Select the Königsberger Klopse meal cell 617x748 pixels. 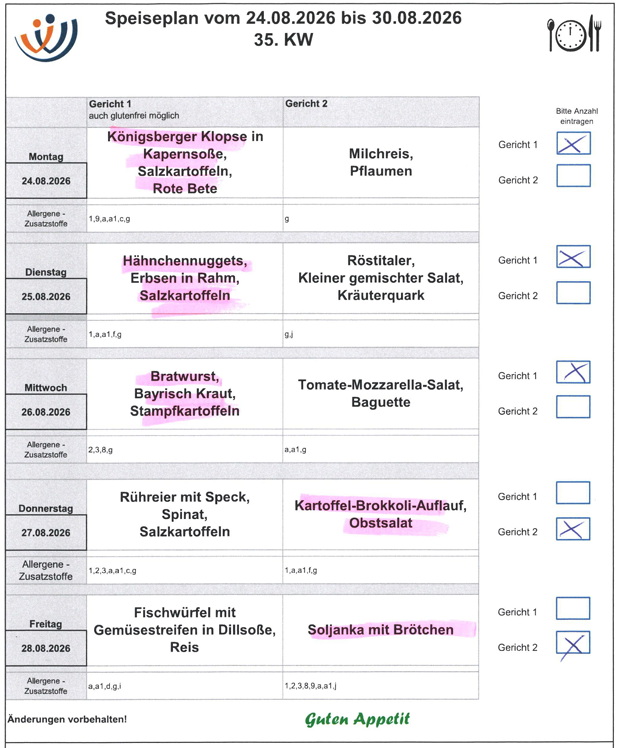(x=185, y=163)
